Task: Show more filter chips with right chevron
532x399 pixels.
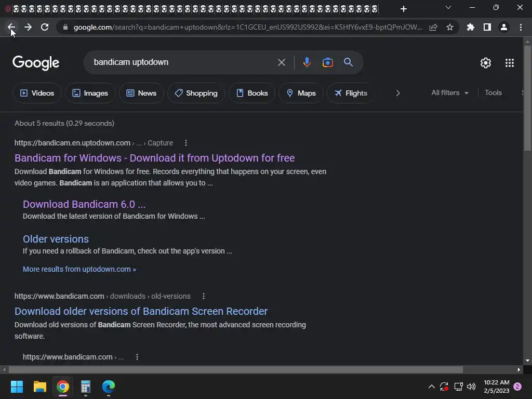Action: (x=398, y=93)
